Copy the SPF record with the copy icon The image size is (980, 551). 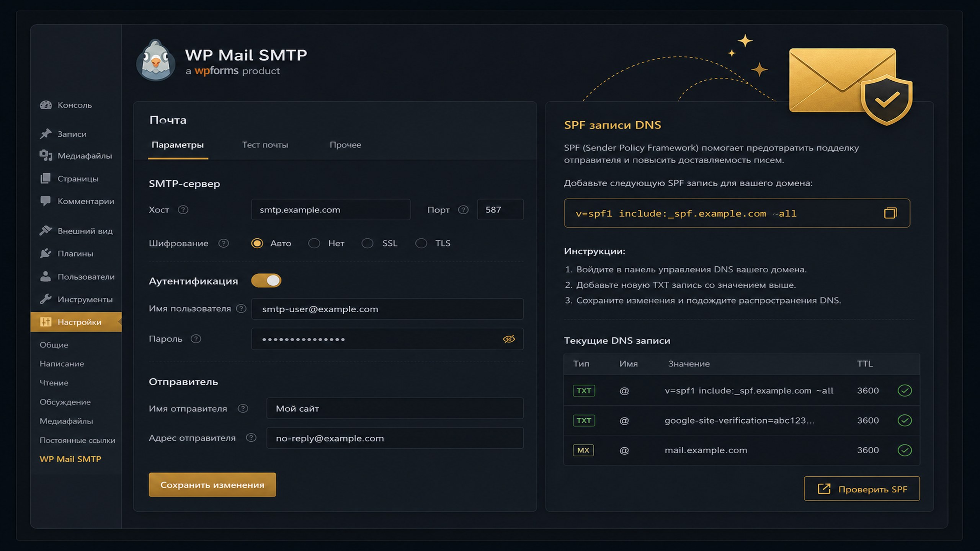[x=890, y=213]
